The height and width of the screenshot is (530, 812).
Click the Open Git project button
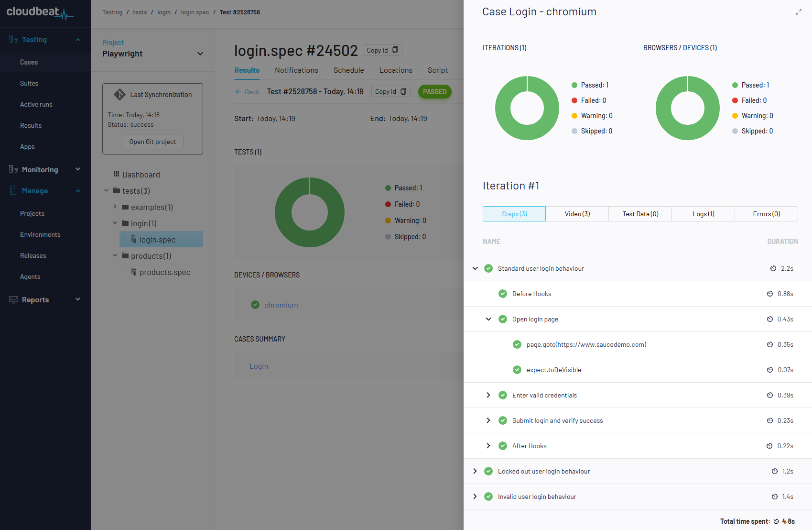pos(152,142)
